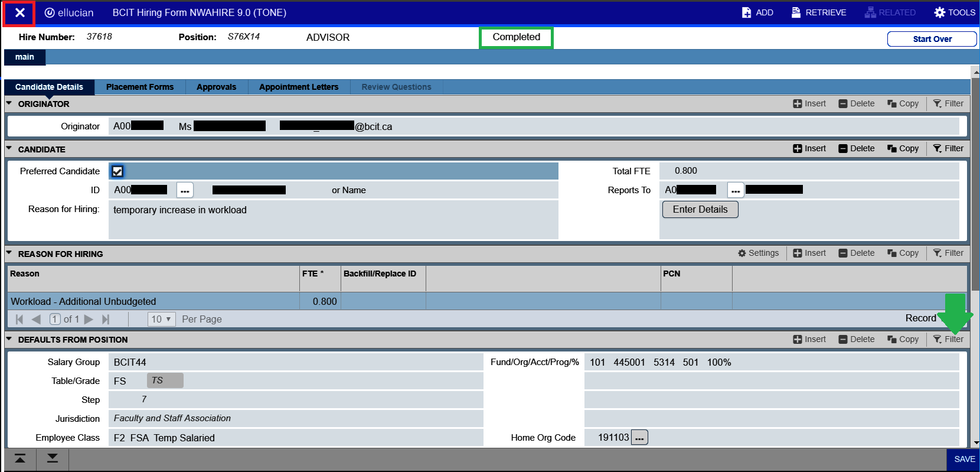This screenshot has width=980, height=472.
Task: Click the Employee Class field
Action: pos(296,438)
